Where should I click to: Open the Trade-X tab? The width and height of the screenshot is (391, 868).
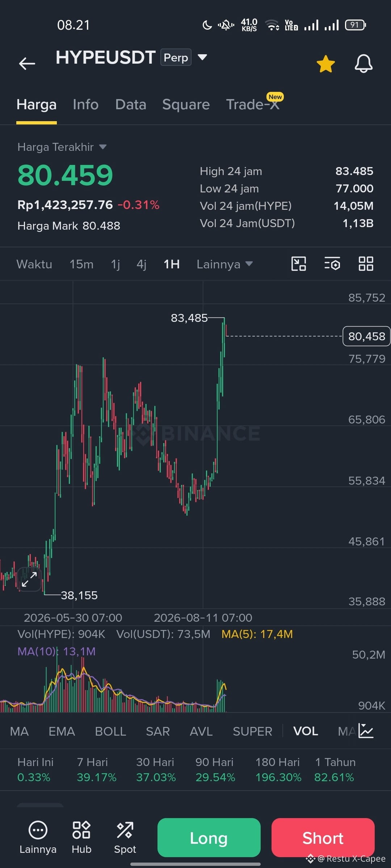click(253, 105)
